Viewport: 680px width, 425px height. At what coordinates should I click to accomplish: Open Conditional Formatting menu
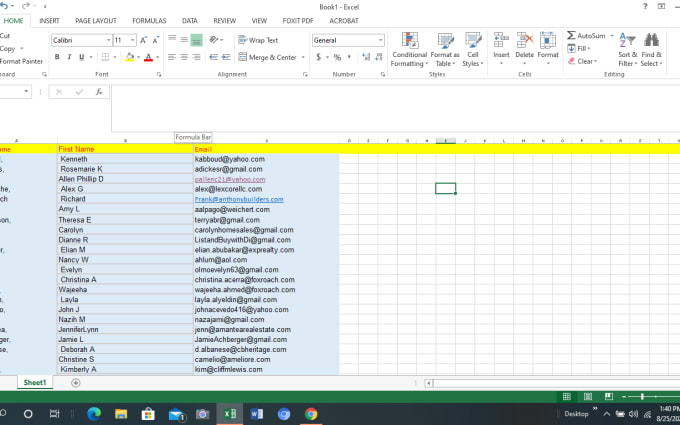pyautogui.click(x=409, y=49)
